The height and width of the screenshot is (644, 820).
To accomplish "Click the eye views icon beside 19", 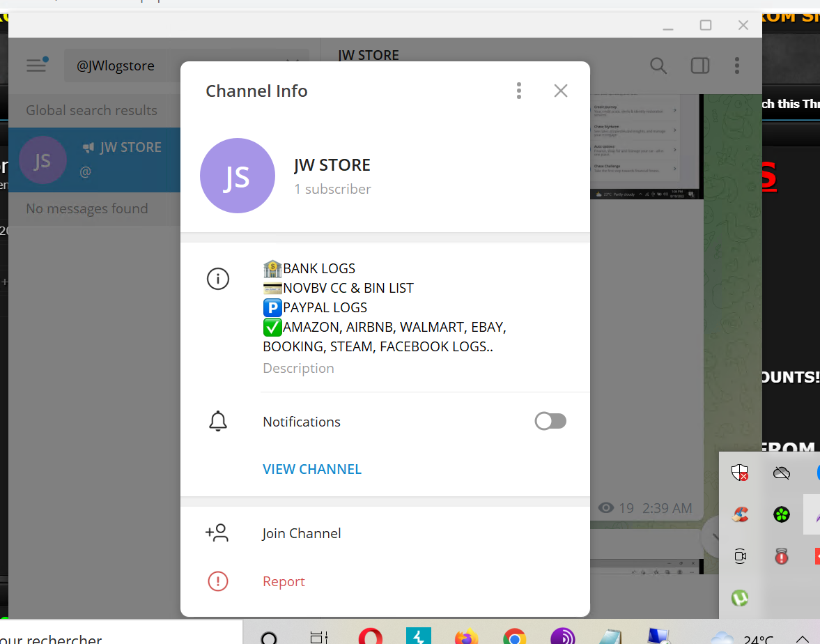I will [605, 507].
